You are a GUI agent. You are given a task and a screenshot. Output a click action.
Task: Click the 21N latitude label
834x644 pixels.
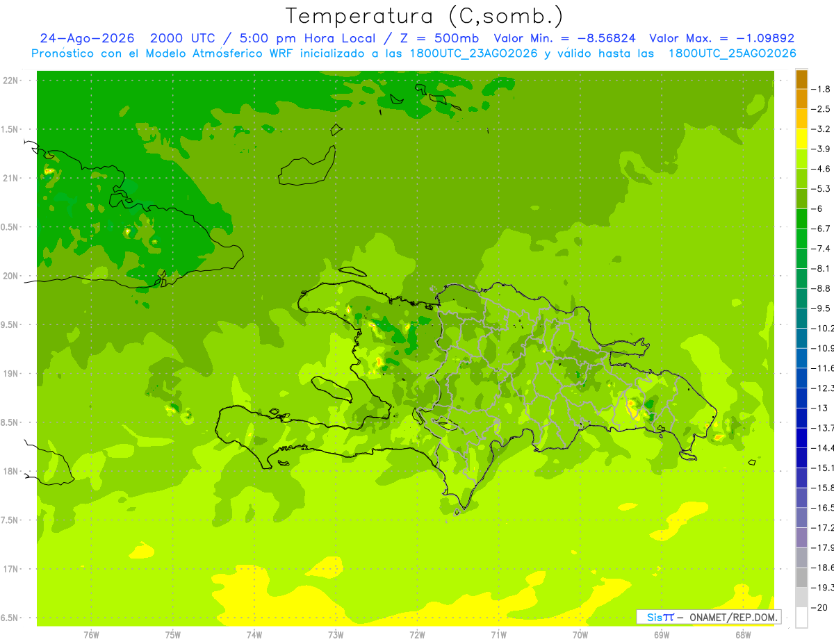coord(12,178)
